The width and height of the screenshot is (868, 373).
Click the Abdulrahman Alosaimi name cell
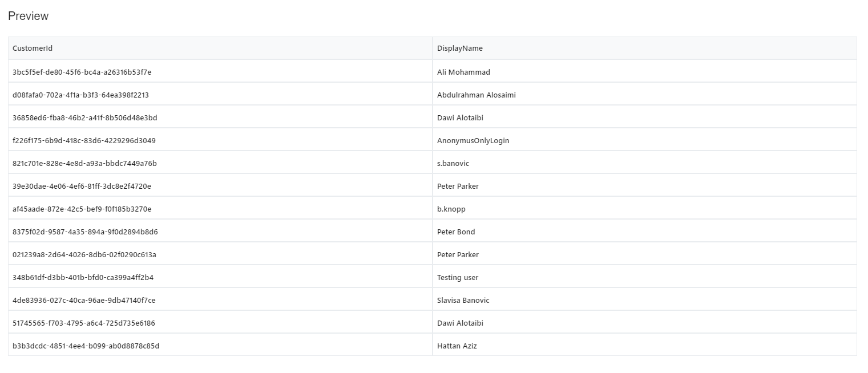tap(476, 95)
